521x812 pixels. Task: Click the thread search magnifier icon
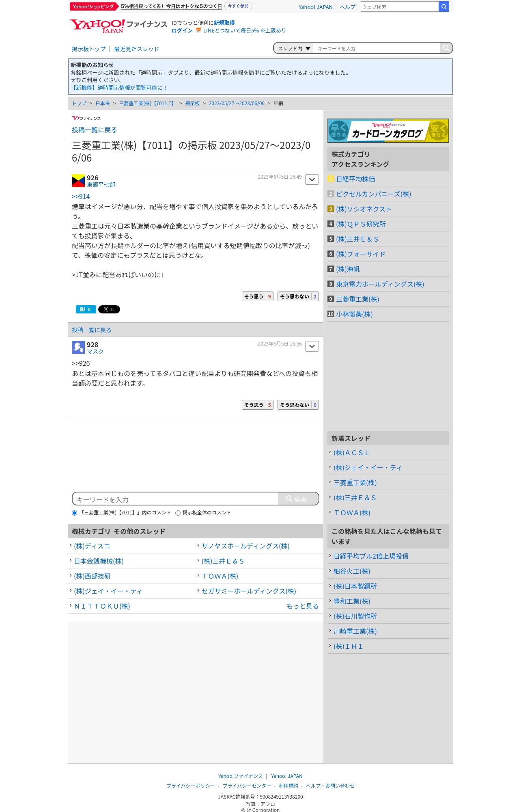coord(446,48)
